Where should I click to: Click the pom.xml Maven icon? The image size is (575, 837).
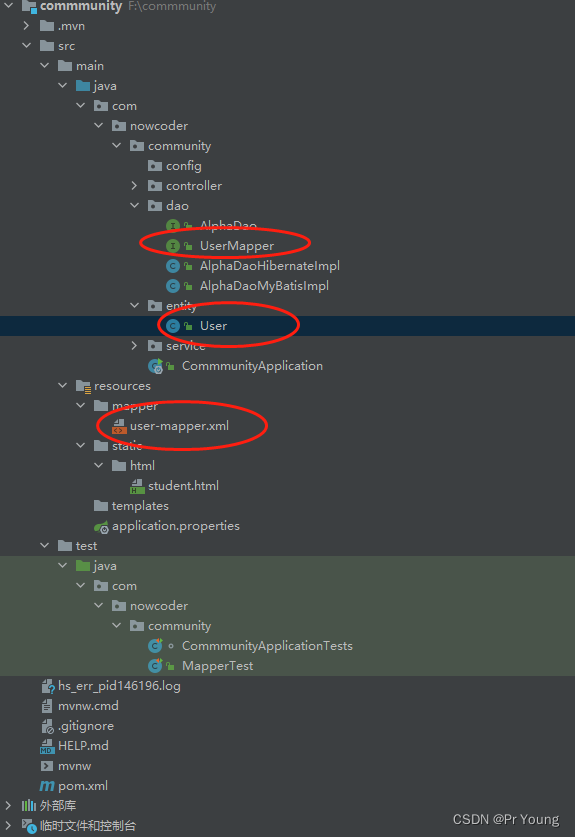pyautogui.click(x=47, y=786)
